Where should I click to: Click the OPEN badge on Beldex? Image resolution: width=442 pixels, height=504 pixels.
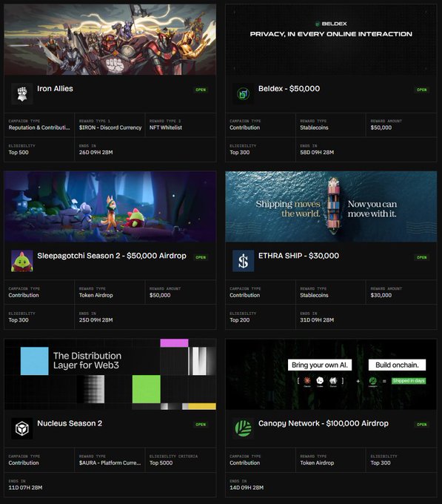coord(422,90)
